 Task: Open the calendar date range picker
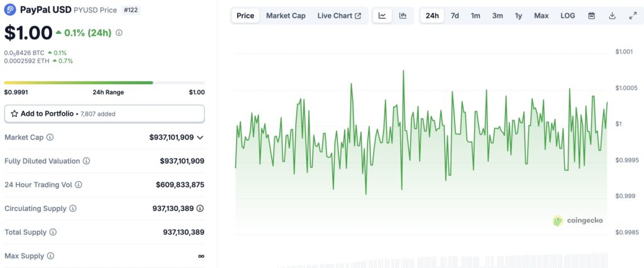point(591,16)
